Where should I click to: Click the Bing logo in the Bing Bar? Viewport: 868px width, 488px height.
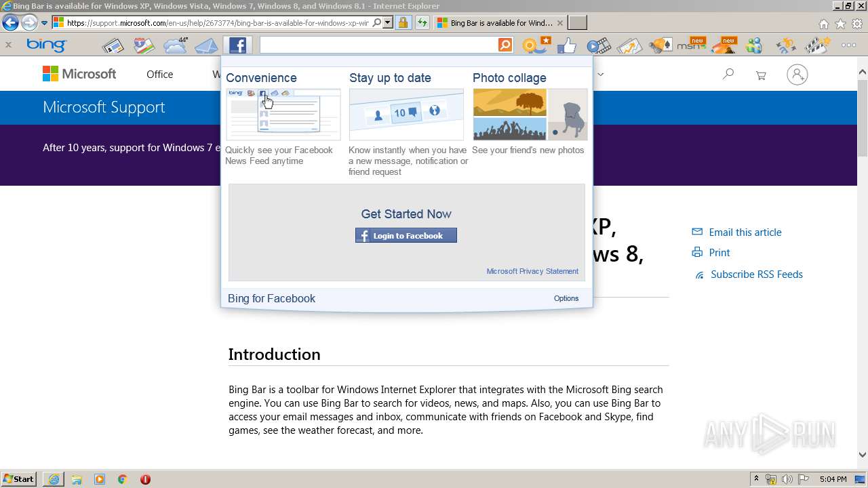tap(46, 45)
